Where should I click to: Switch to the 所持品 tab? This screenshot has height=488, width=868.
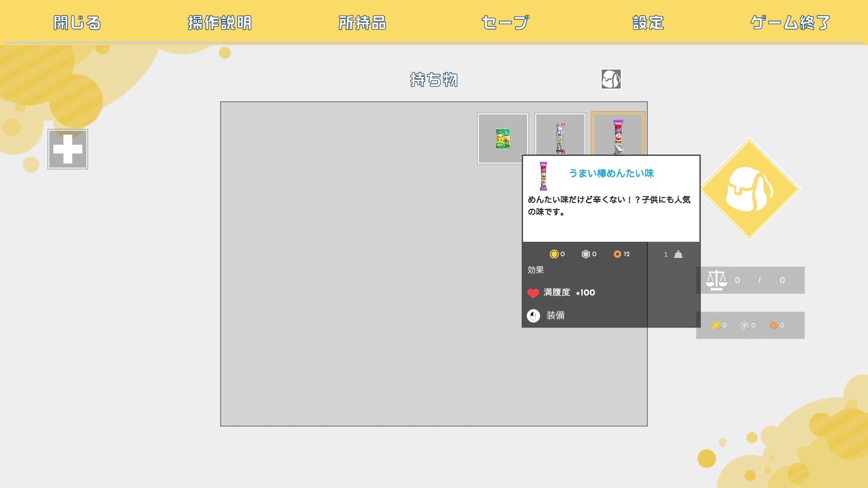coord(362,23)
